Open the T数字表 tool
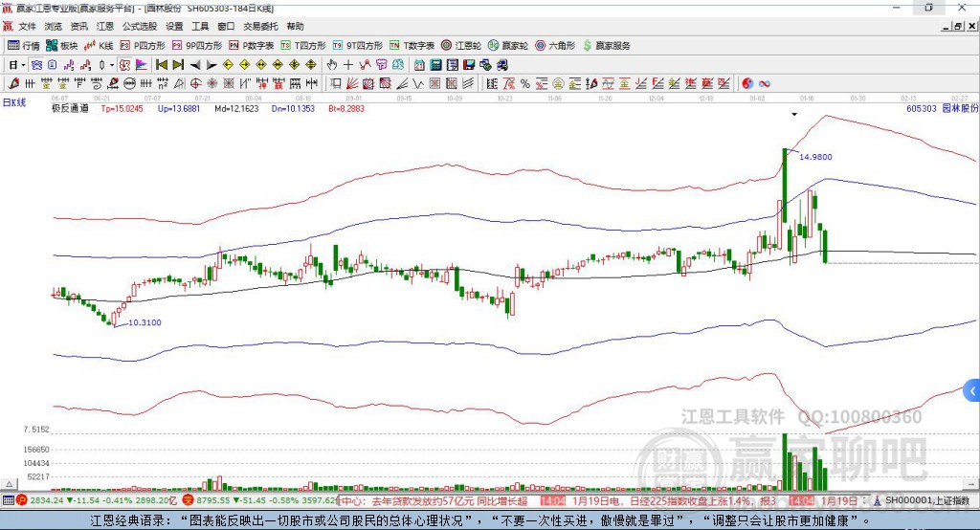This screenshot has width=980, height=530. click(x=412, y=46)
